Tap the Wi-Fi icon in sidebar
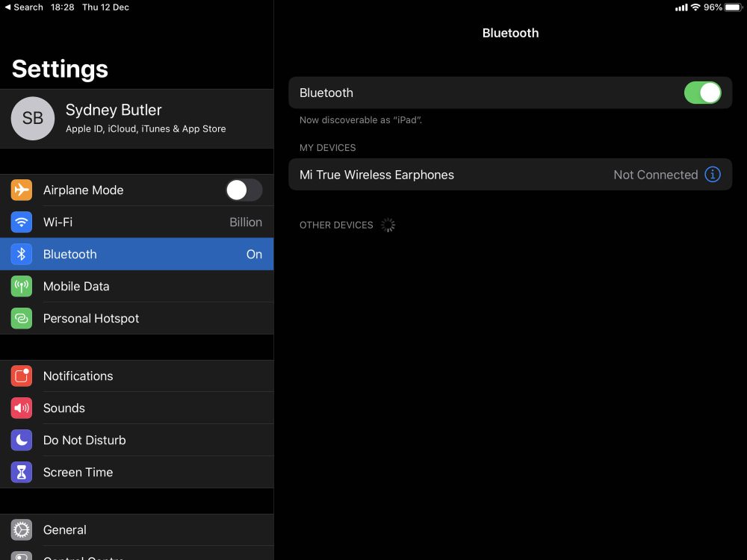Screen dimensions: 747x560 [22, 223]
